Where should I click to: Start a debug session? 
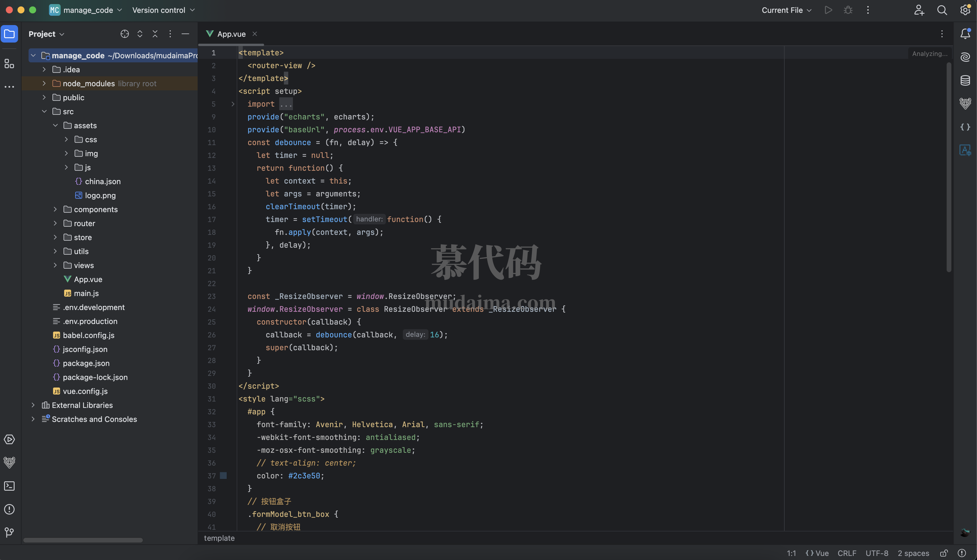click(848, 10)
